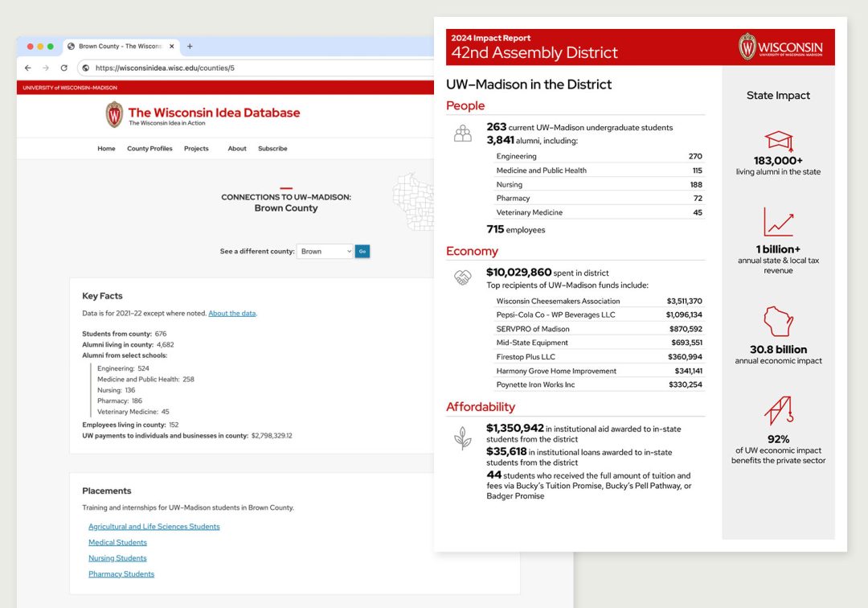
Task: Click Firestop Plus LLC row
Action: [599, 357]
